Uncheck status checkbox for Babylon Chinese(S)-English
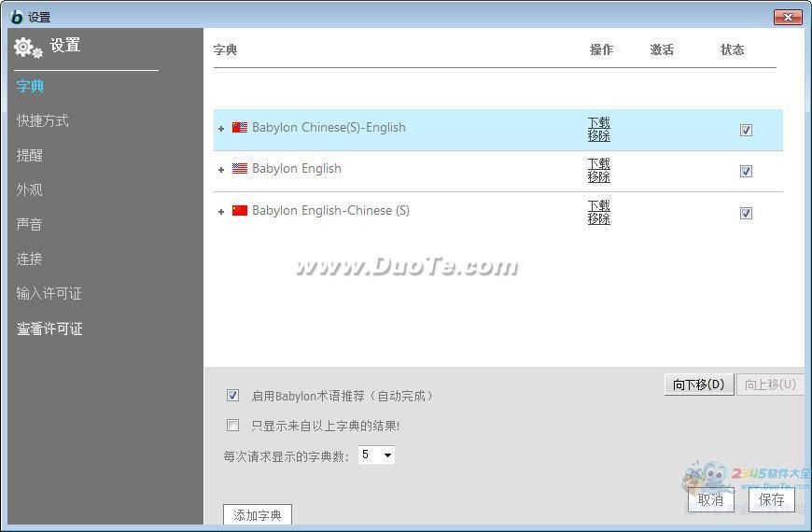812x532 pixels. [x=746, y=130]
